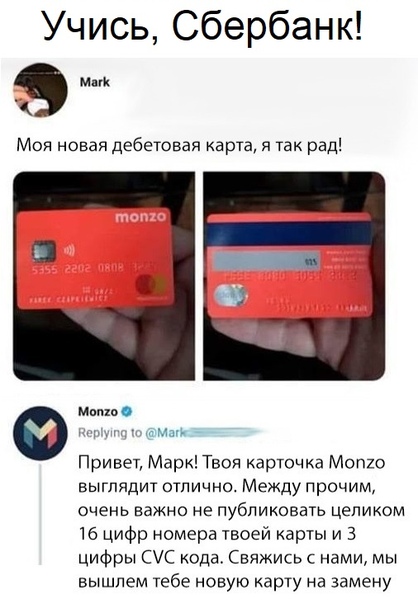The height and width of the screenshot is (604, 418).
Task: Click the hologram on the back of the card
Action: pyautogui.click(x=232, y=295)
